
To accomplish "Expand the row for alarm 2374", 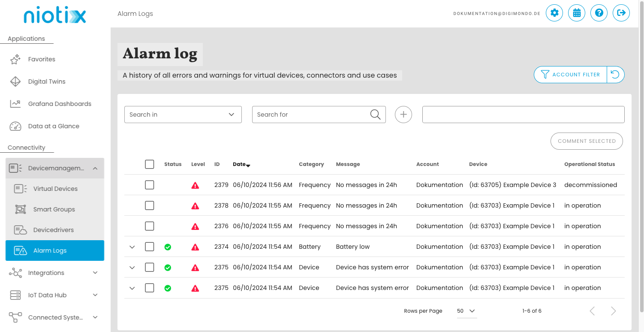I will click(132, 247).
